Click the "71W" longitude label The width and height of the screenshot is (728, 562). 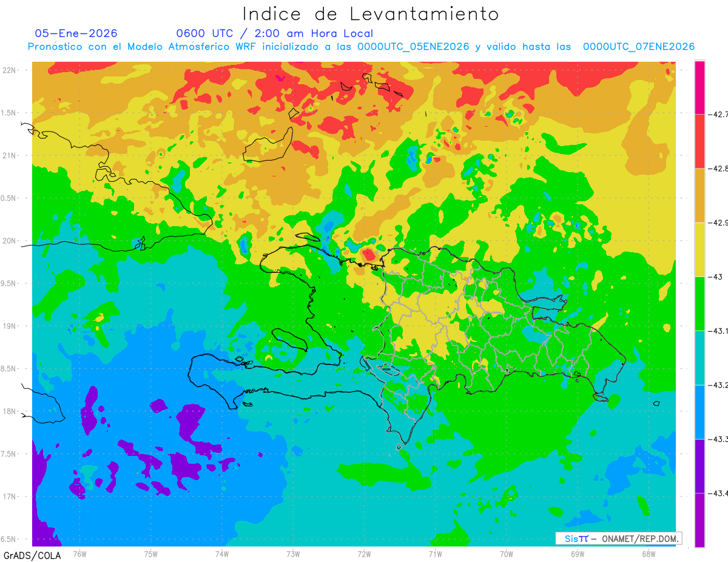tap(435, 554)
